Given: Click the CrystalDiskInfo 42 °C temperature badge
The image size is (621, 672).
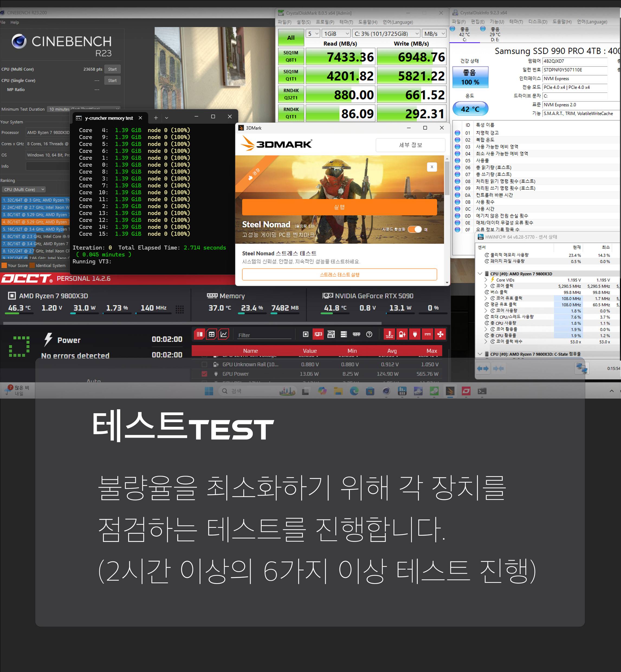Looking at the screenshot, I should coord(470,109).
